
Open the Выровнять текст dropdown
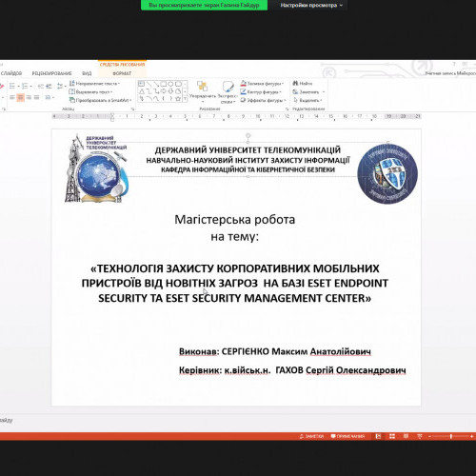click(90, 91)
